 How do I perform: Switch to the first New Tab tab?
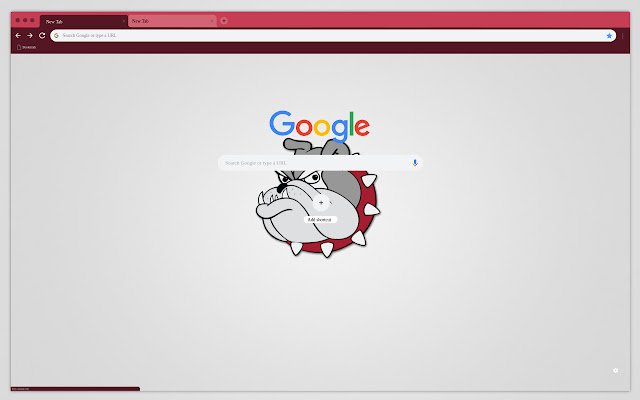point(84,21)
